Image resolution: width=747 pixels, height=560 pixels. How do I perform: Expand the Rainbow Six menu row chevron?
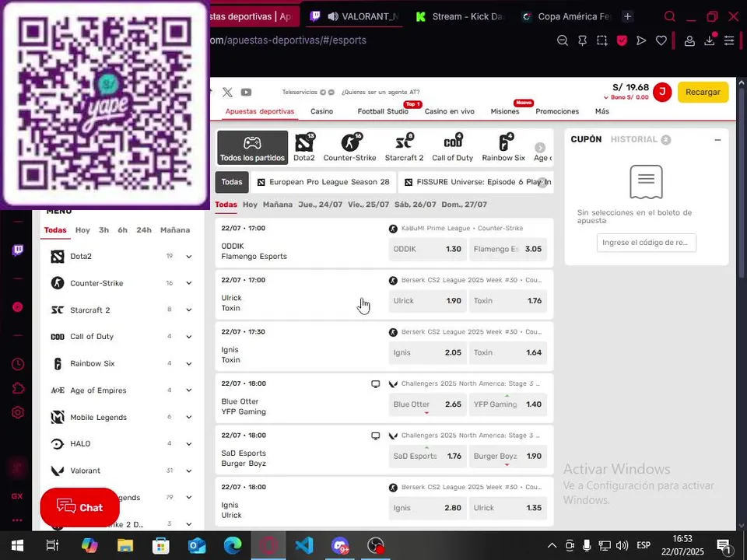point(189,363)
